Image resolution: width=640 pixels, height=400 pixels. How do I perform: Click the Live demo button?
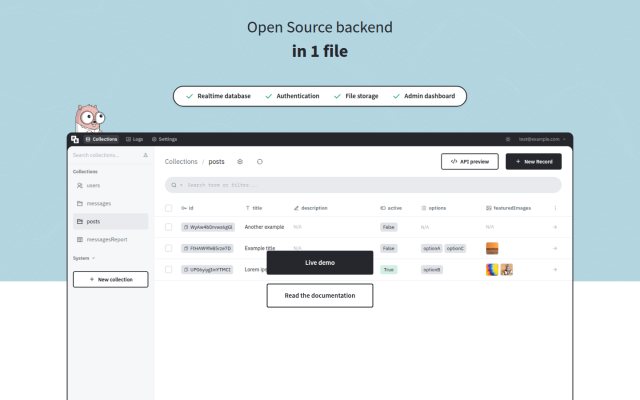tap(320, 262)
